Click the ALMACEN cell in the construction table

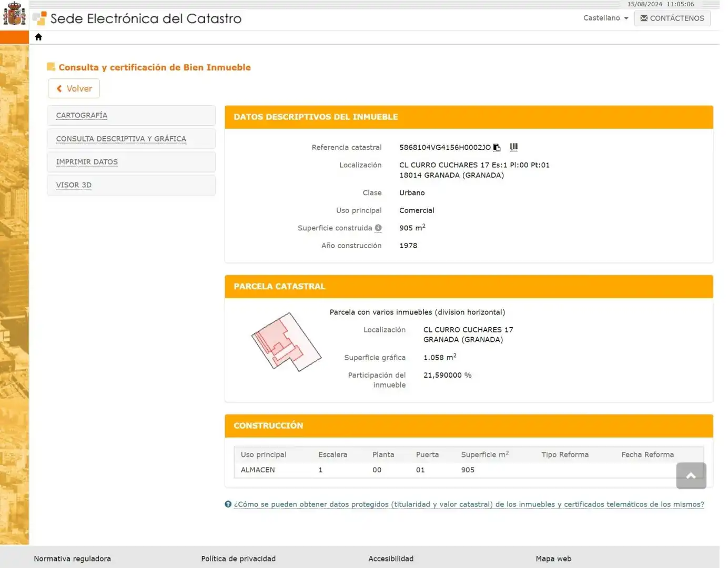(x=258, y=470)
